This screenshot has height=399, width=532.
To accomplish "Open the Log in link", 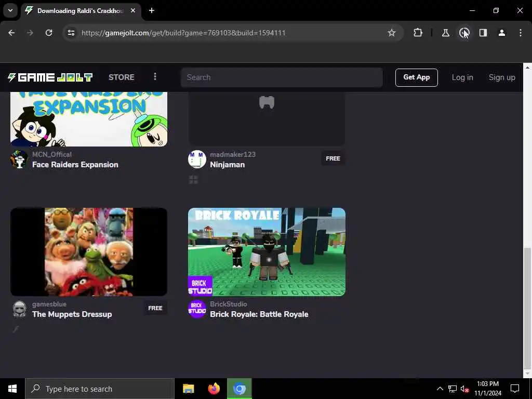I will pos(462,77).
